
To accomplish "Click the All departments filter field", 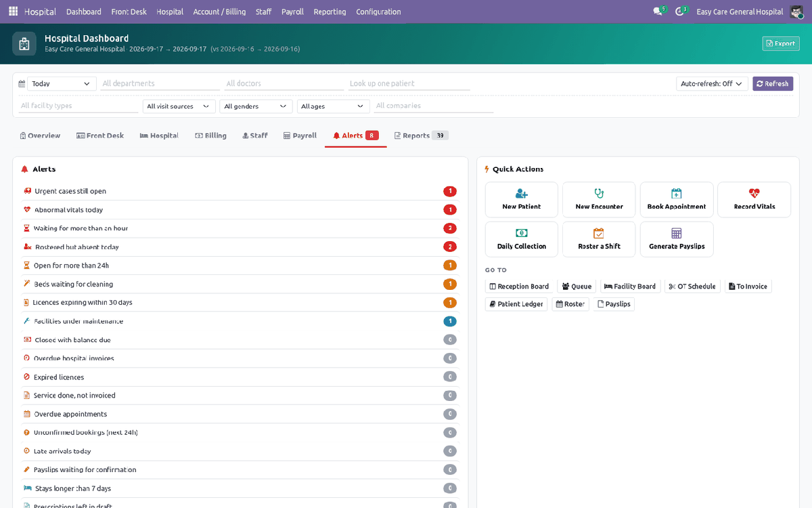I will point(160,84).
